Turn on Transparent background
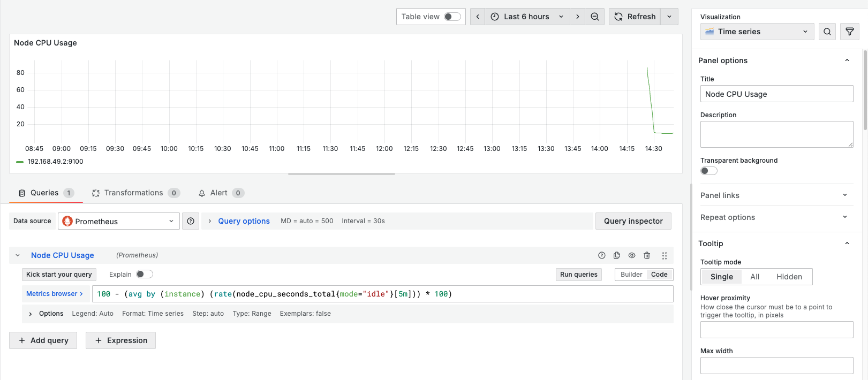This screenshot has height=380, width=868. [709, 171]
